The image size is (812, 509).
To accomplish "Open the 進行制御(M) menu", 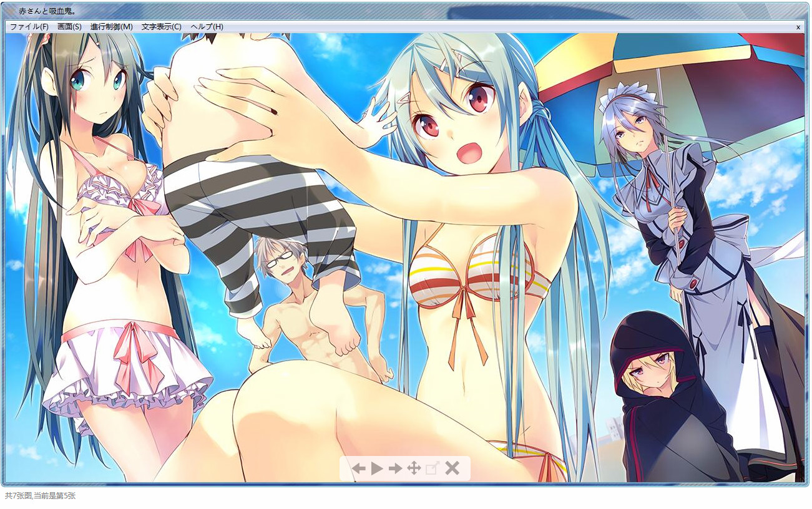I will (111, 27).
